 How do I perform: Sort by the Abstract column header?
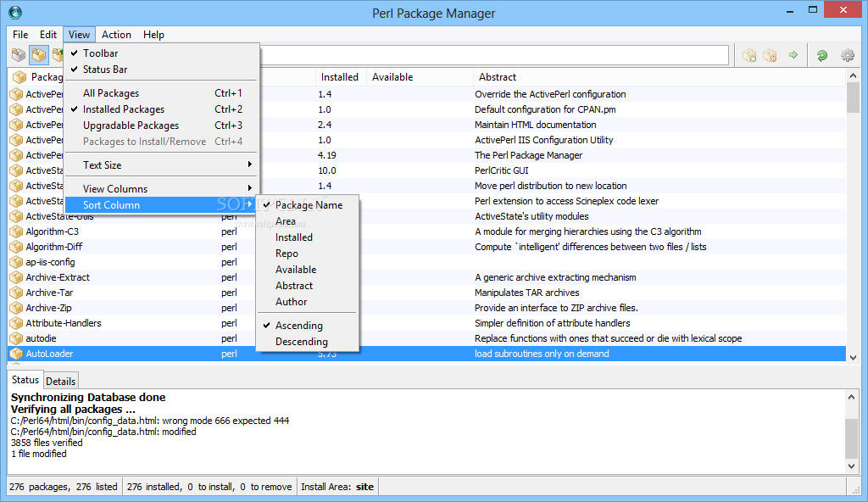point(659,77)
